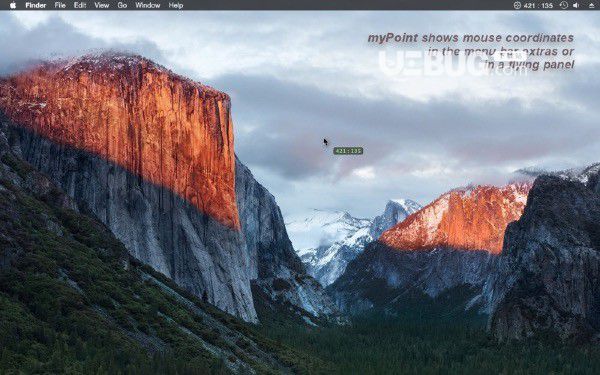The height and width of the screenshot is (375, 600).
Task: Open the Go menu
Action: tap(122, 5)
